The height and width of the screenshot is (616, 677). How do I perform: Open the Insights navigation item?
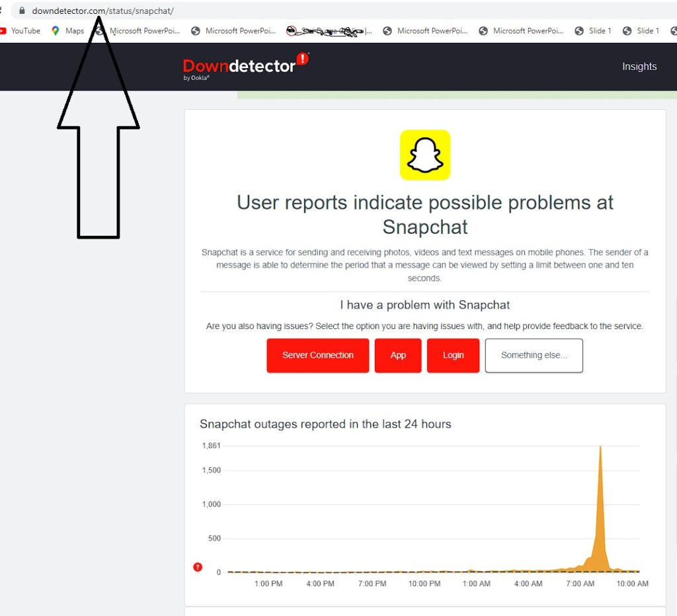tap(639, 67)
